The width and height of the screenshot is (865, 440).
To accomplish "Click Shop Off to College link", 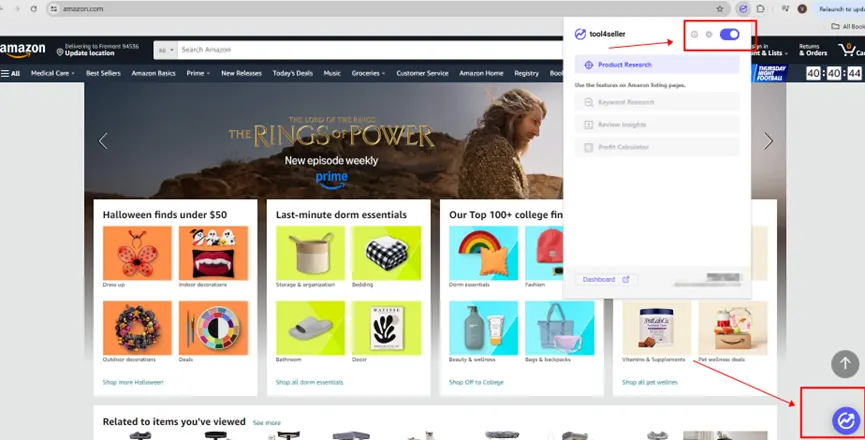I will [476, 382].
